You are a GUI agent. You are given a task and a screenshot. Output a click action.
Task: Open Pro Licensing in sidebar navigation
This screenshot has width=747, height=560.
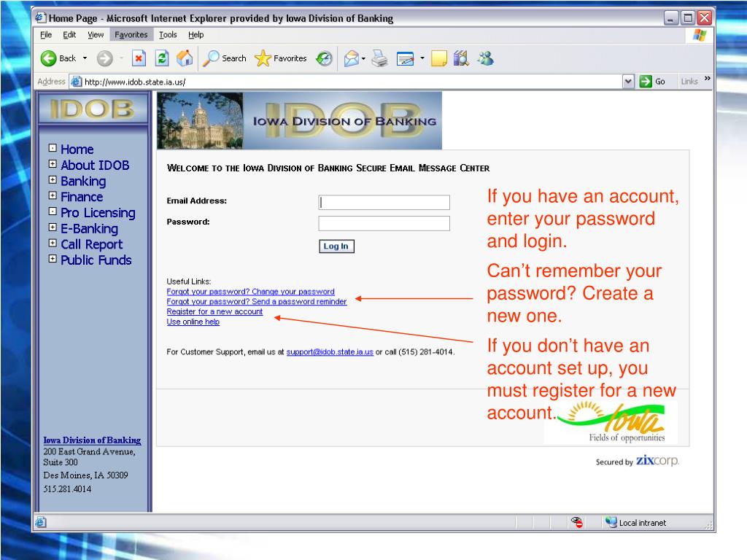[x=98, y=212]
